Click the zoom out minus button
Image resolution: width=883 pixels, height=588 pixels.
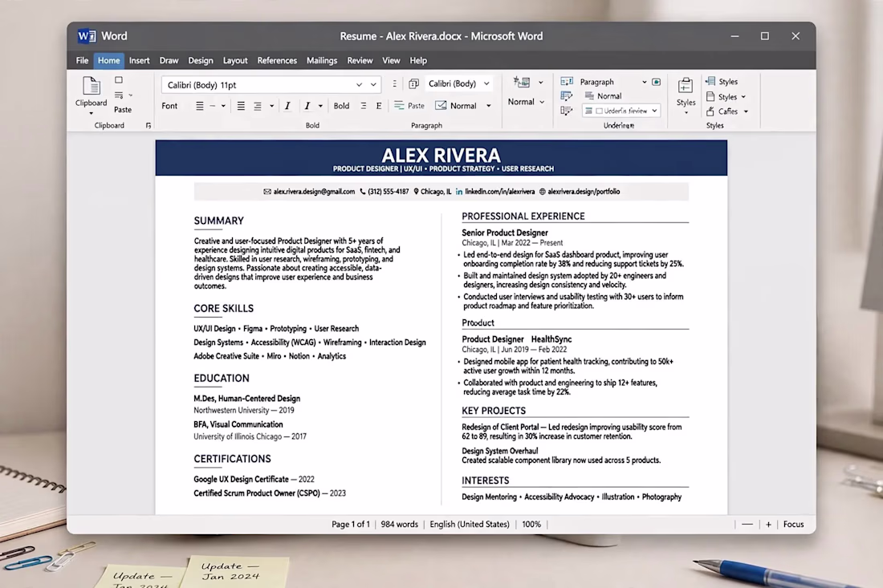pyautogui.click(x=747, y=525)
